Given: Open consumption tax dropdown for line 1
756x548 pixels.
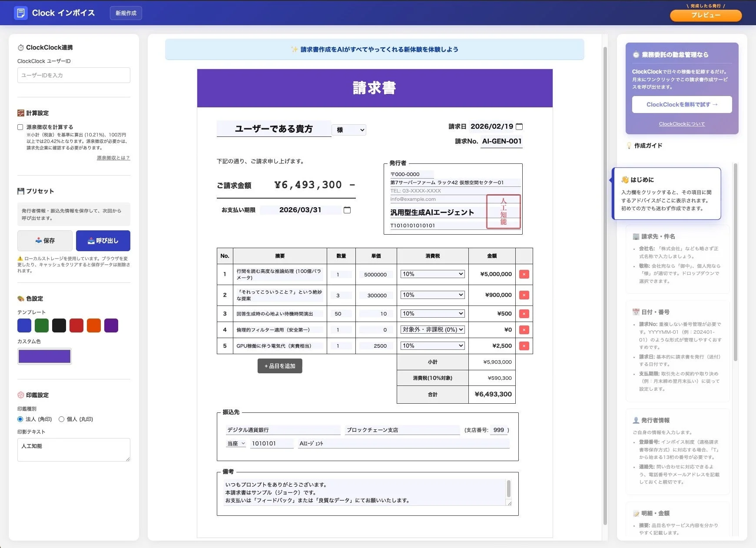Looking at the screenshot, I should 432,274.
